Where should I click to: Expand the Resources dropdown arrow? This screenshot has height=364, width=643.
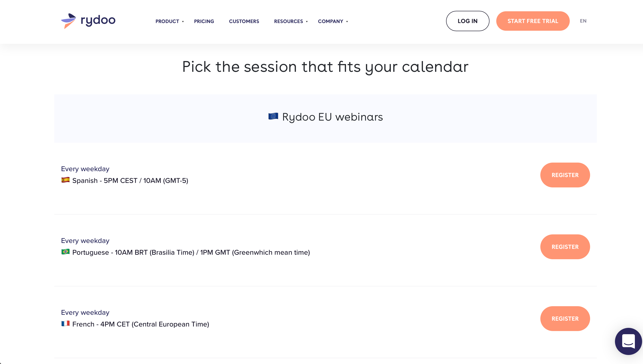(307, 22)
